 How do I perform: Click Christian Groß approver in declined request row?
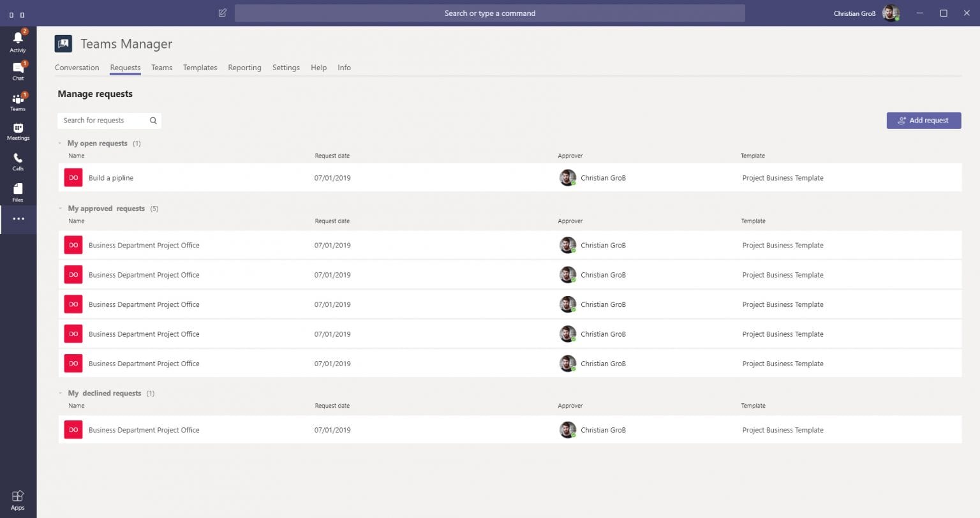[603, 430]
